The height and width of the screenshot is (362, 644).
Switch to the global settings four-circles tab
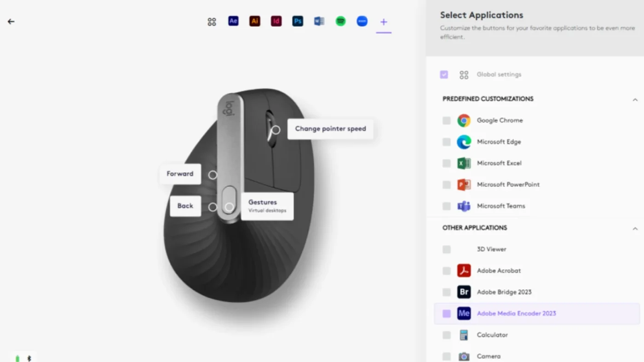[x=212, y=22]
